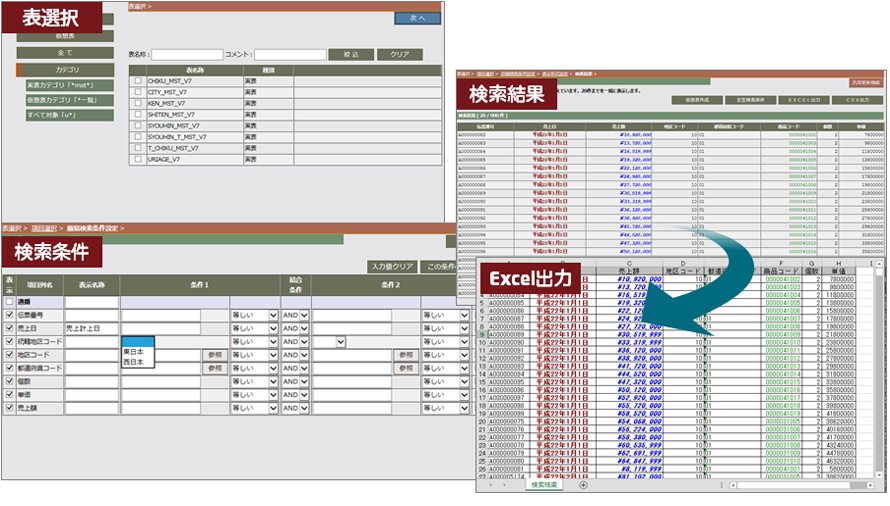The width and height of the screenshot is (890, 506).
Task: Select 実表カテゴリ「*mst*」 category
Action: pyautogui.click(x=69, y=85)
